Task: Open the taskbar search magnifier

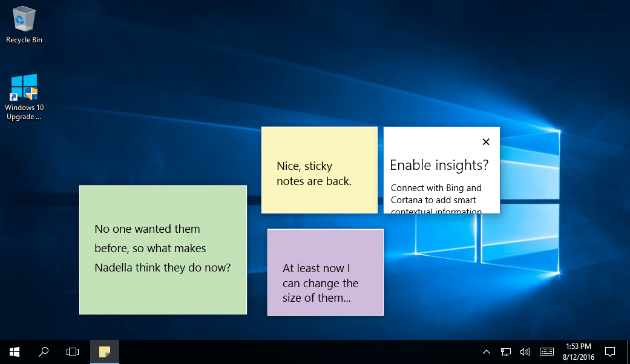Action: pyautogui.click(x=44, y=352)
